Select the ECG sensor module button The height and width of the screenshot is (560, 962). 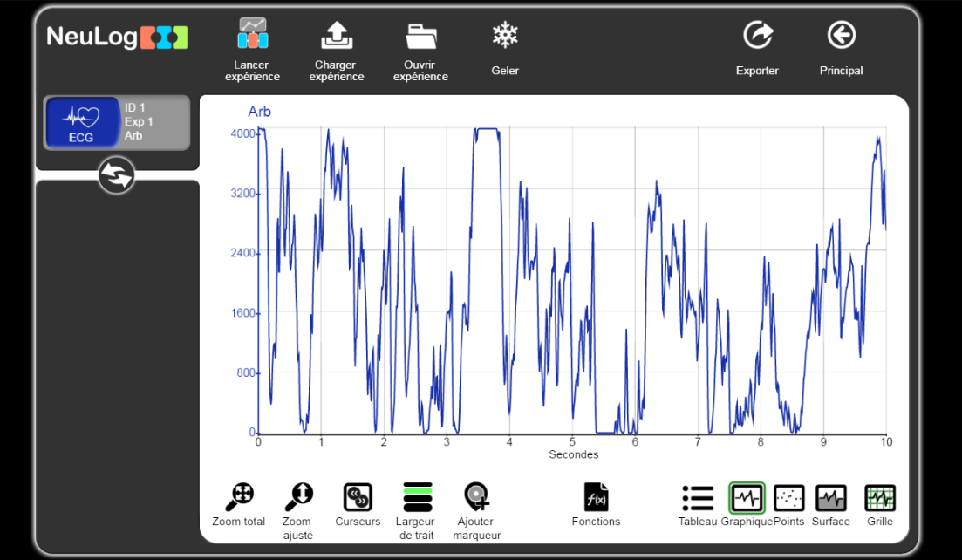tap(82, 123)
